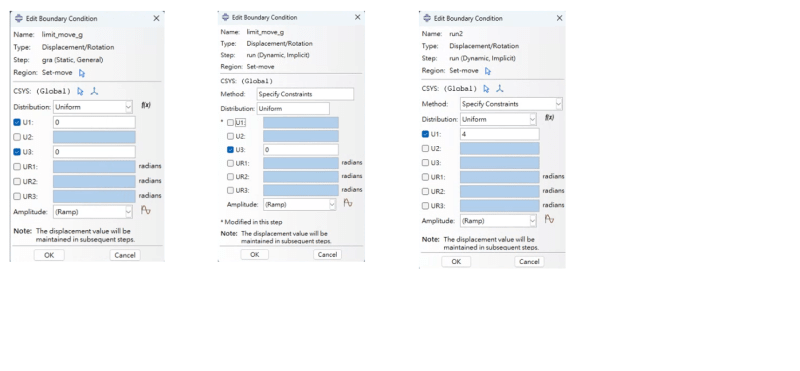Image resolution: width=800 pixels, height=371 pixels.
Task: Click Cancel in limit_move_g run dialog
Action: click(x=327, y=255)
